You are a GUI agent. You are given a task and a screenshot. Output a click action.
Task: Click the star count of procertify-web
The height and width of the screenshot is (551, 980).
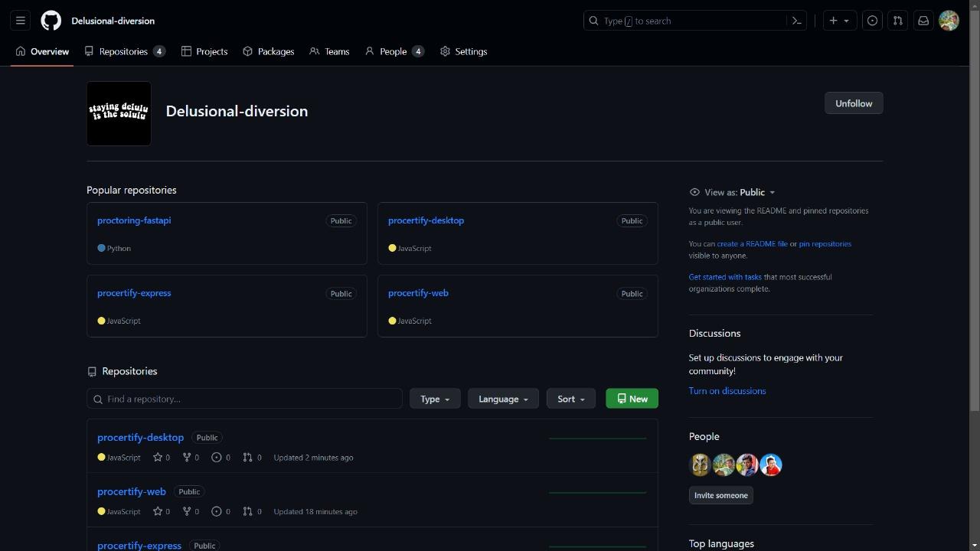[162, 512]
